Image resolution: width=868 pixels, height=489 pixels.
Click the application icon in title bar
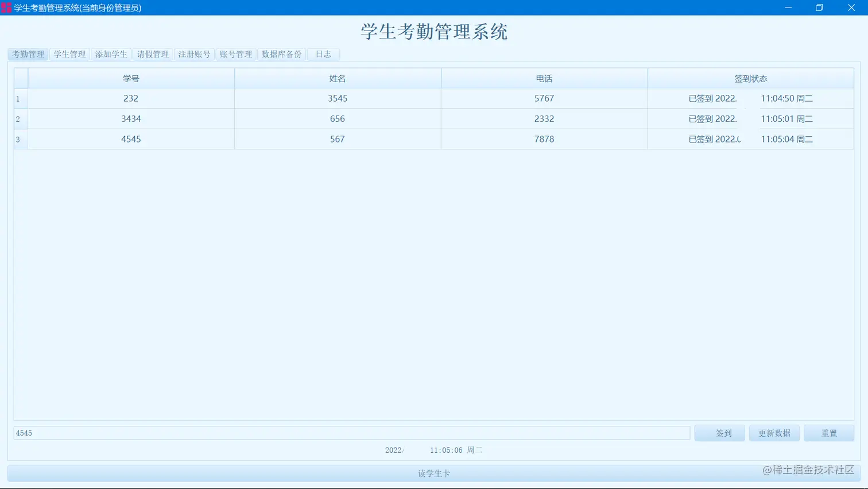pyautogui.click(x=6, y=7)
